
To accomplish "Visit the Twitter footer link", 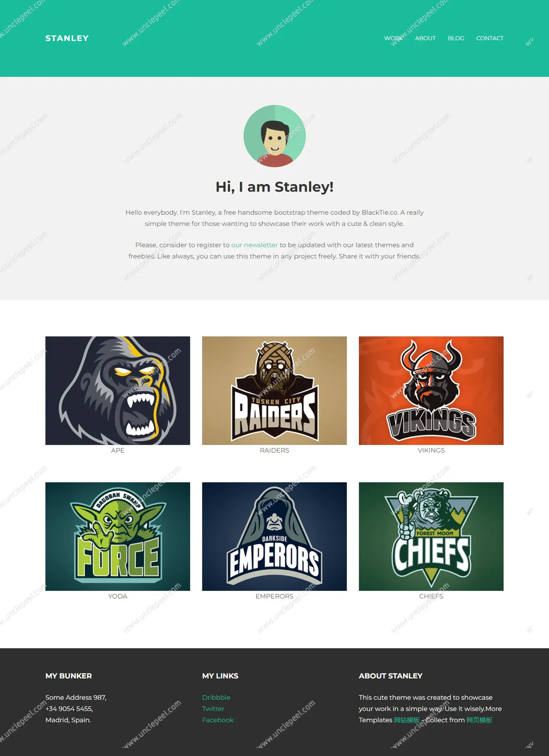I will pos(213,709).
